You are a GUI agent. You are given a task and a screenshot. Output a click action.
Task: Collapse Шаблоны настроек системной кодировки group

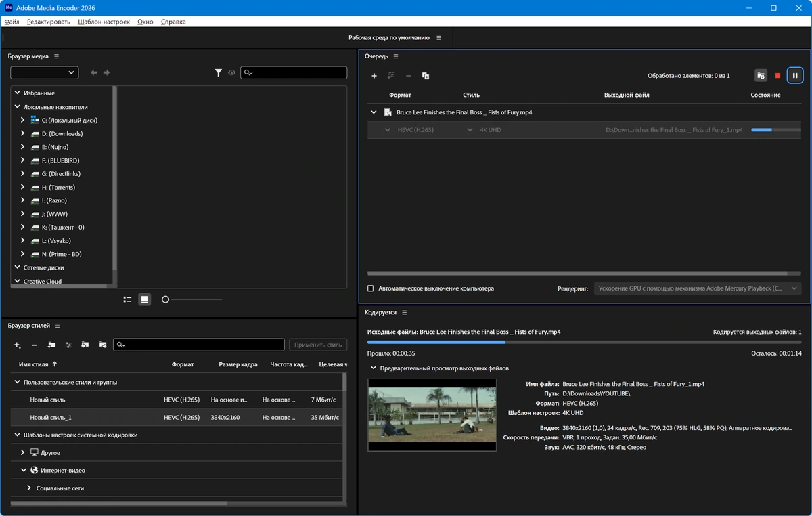(x=18, y=435)
